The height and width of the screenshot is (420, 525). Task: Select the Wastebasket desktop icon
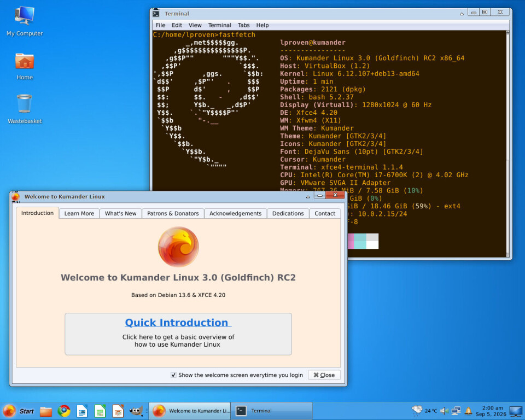(25, 109)
